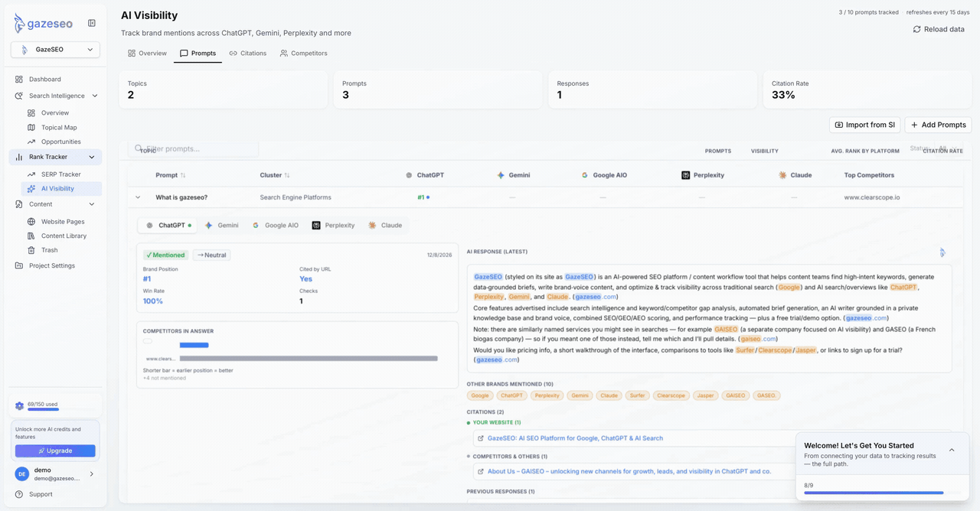Click the Mentioned status badge

pyautogui.click(x=165, y=255)
